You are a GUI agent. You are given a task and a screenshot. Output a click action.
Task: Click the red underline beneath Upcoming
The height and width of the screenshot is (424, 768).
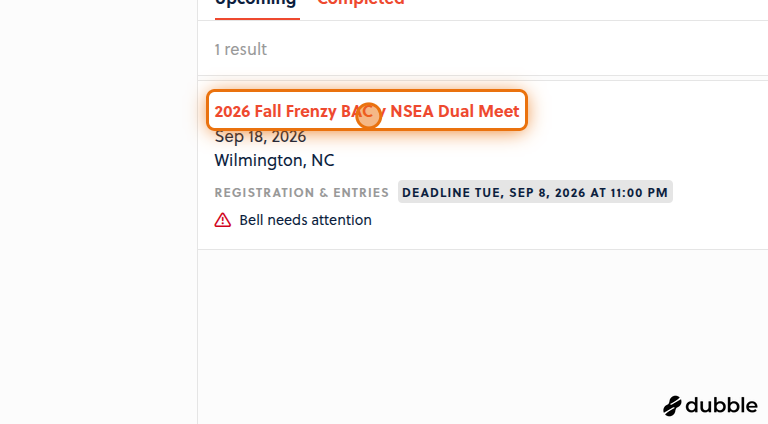click(257, 19)
